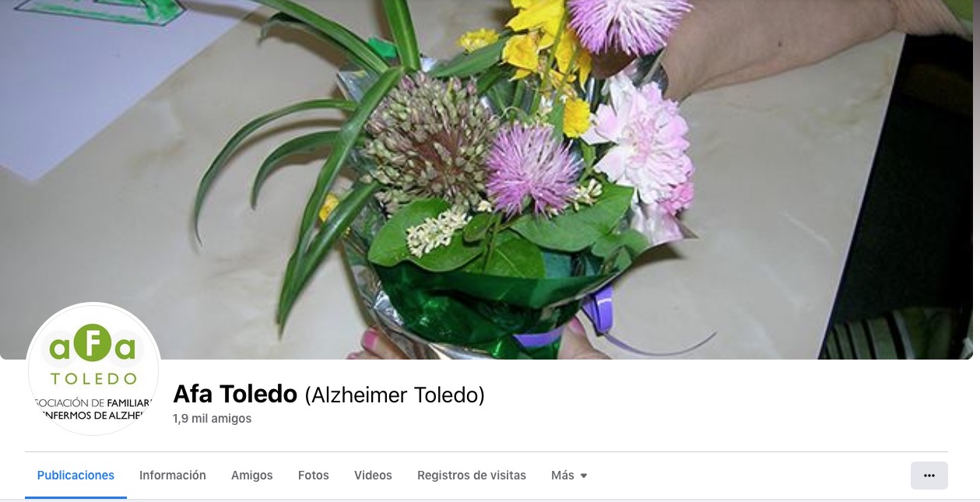Click the purple thistle flower in the cover
The width and height of the screenshot is (980, 502).
[x=532, y=169]
